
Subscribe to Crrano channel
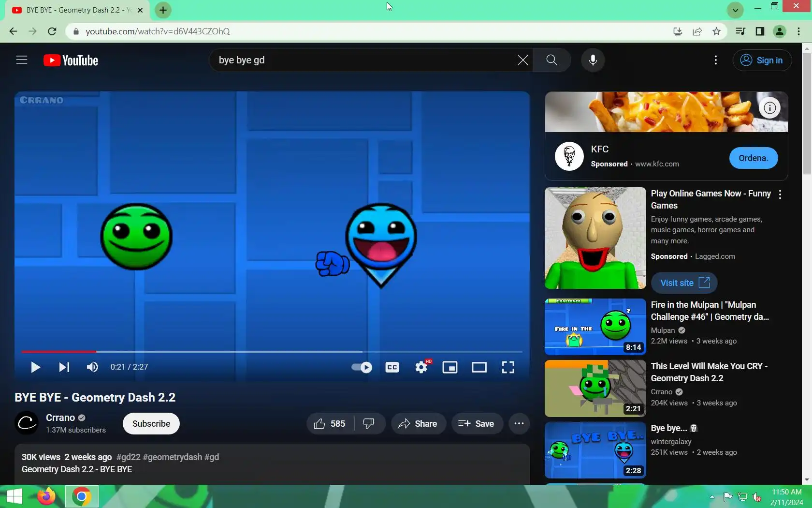click(x=151, y=424)
